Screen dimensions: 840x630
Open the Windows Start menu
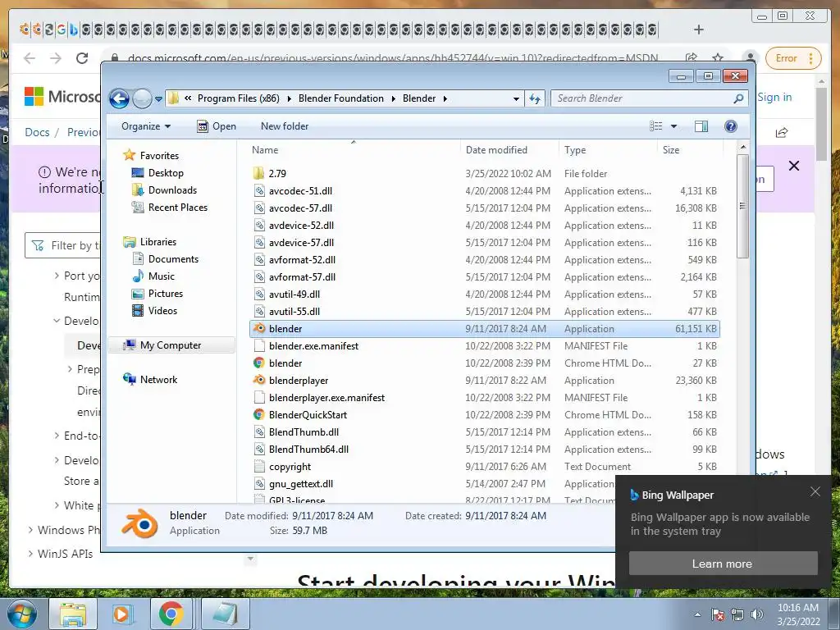21,614
